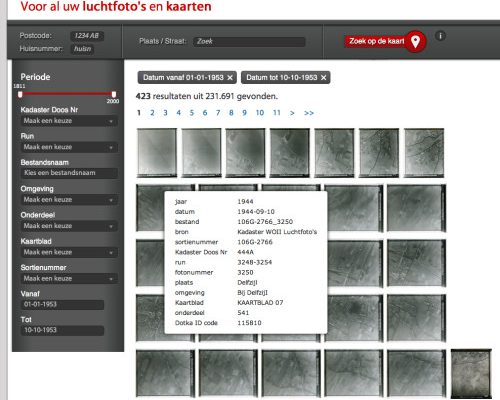Click the map pin icon

(x=415, y=42)
